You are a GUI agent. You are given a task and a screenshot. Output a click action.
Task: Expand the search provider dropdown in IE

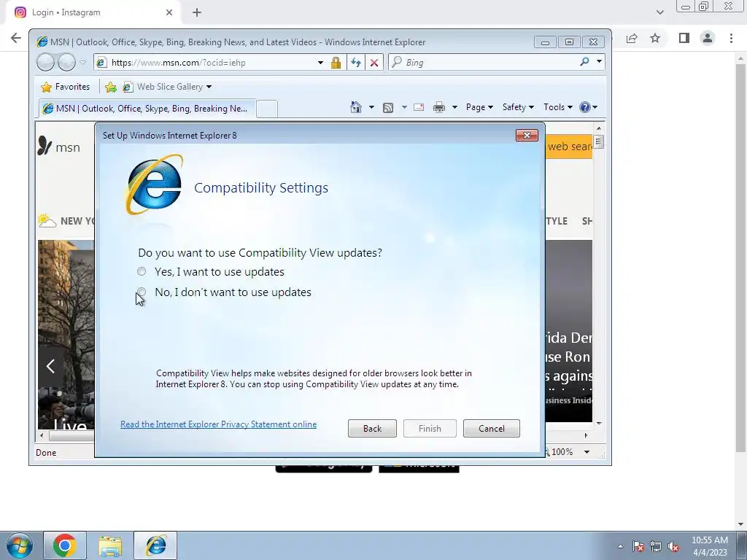point(599,61)
